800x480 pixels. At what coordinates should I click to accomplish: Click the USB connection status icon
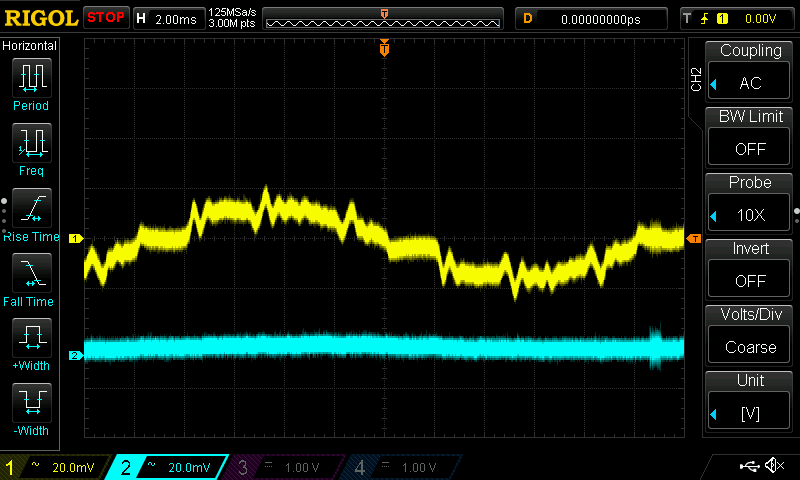click(749, 465)
